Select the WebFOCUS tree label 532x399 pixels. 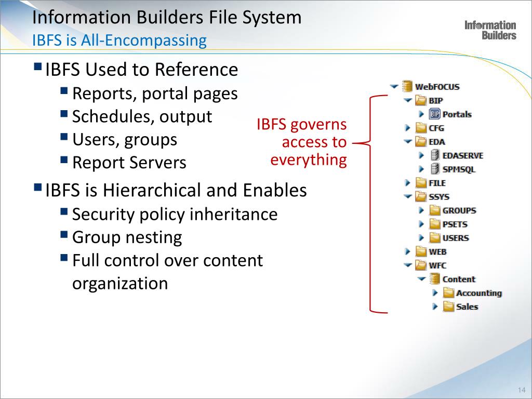437,87
